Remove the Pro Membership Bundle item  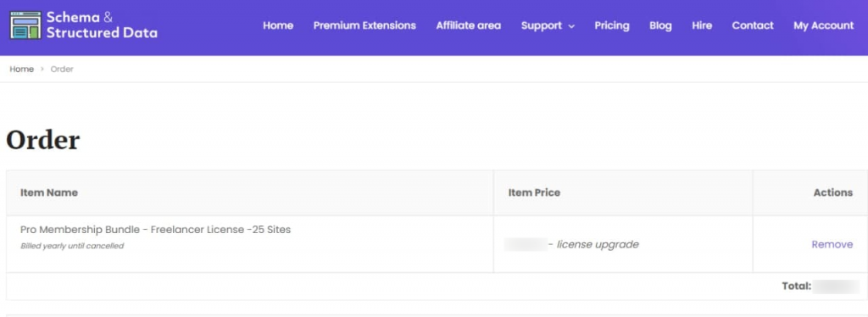pos(832,244)
